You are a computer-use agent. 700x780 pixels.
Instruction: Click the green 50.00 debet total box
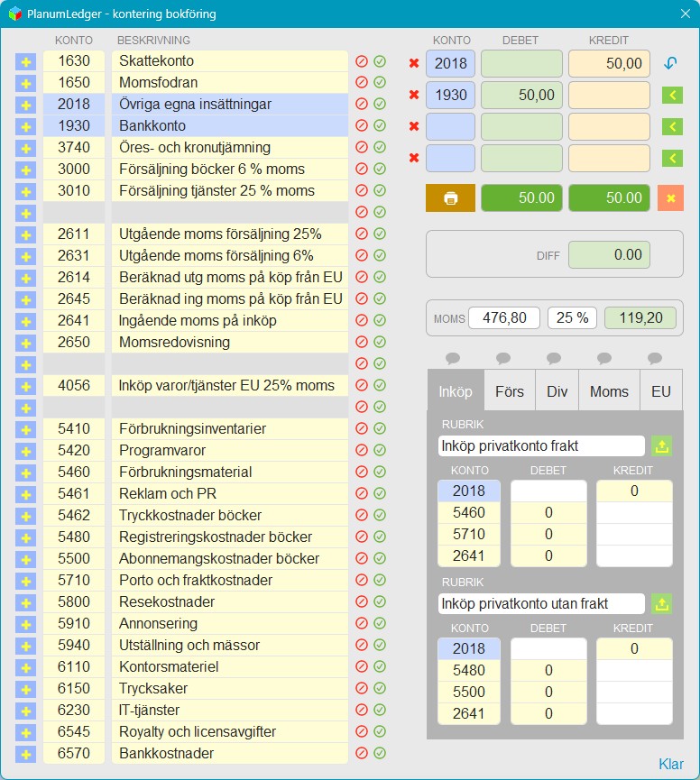[521, 198]
